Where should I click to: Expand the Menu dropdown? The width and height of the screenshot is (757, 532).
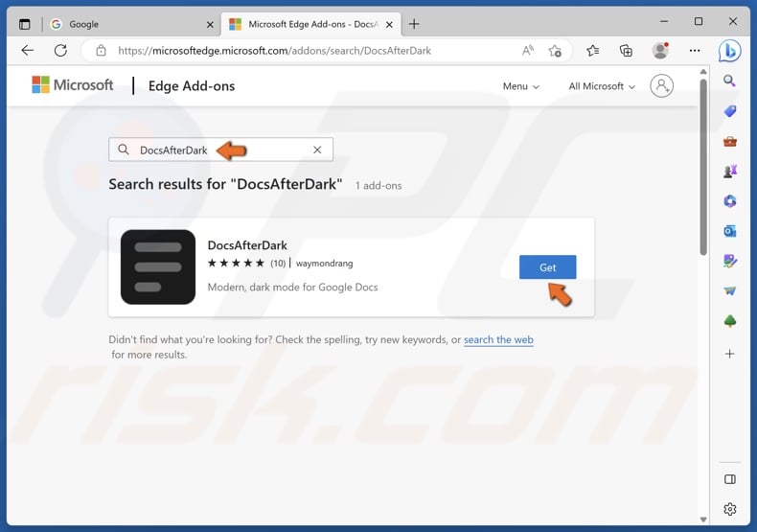tap(521, 86)
